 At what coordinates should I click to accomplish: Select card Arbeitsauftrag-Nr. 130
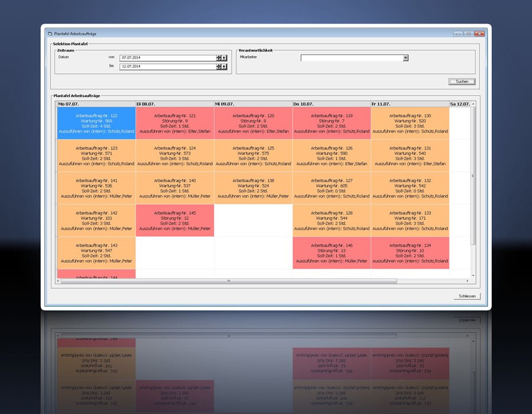410,123
